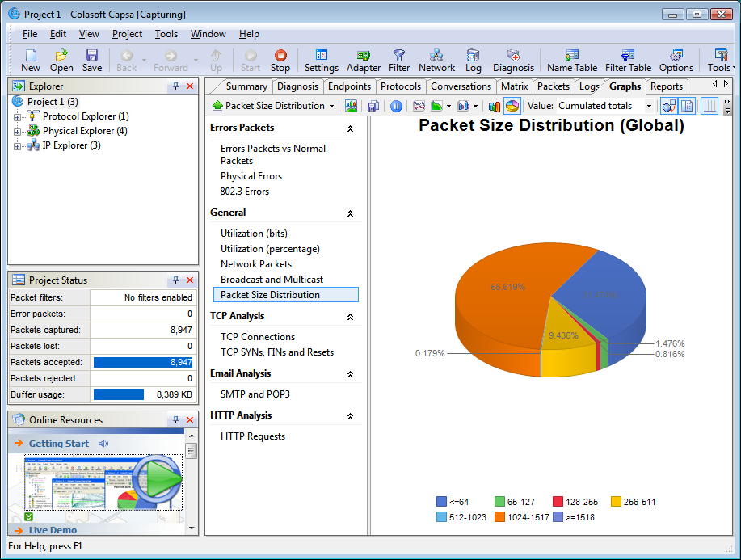Pin the Project Status panel
Image resolution: width=741 pixels, height=560 pixels.
click(x=176, y=280)
